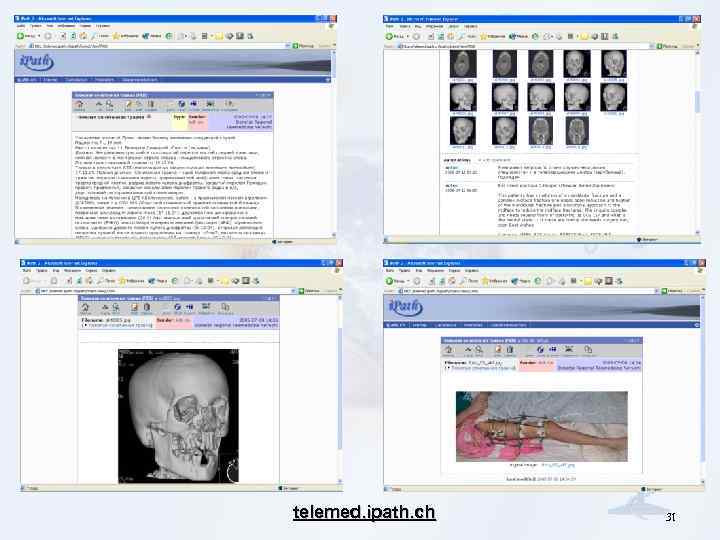Click globe icon in skull-image window iPath toolbar
Image resolution: width=720 pixels, height=540 pixels.
pos(178,307)
